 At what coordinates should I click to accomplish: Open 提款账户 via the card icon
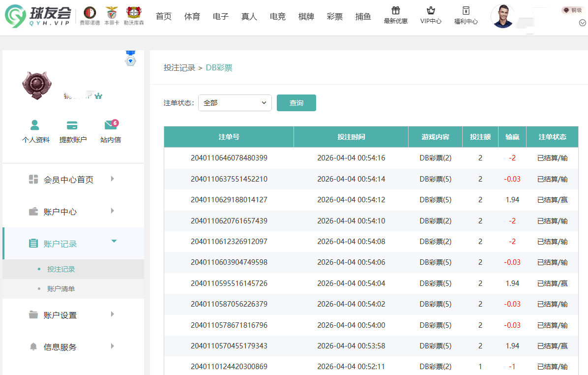72,130
